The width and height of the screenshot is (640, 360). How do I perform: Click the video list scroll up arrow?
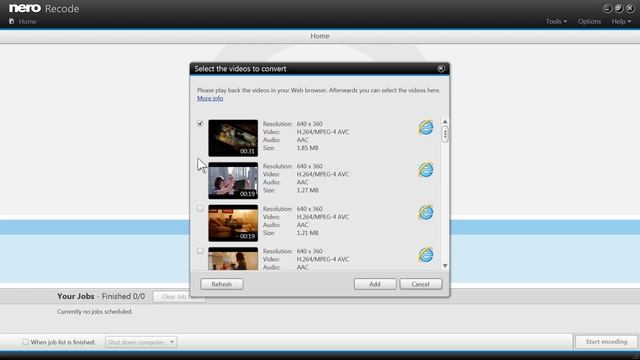445,122
